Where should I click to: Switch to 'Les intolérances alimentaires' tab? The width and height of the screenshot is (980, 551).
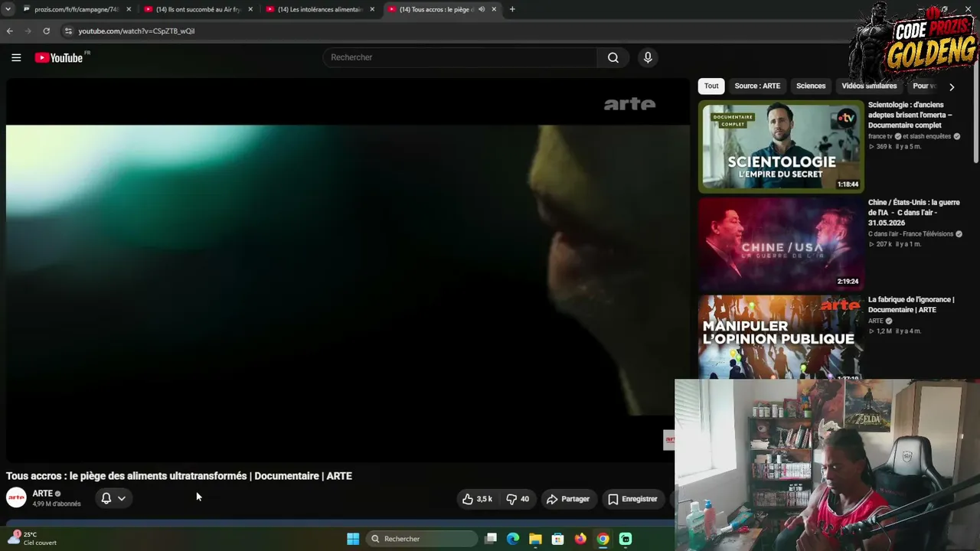click(319, 9)
